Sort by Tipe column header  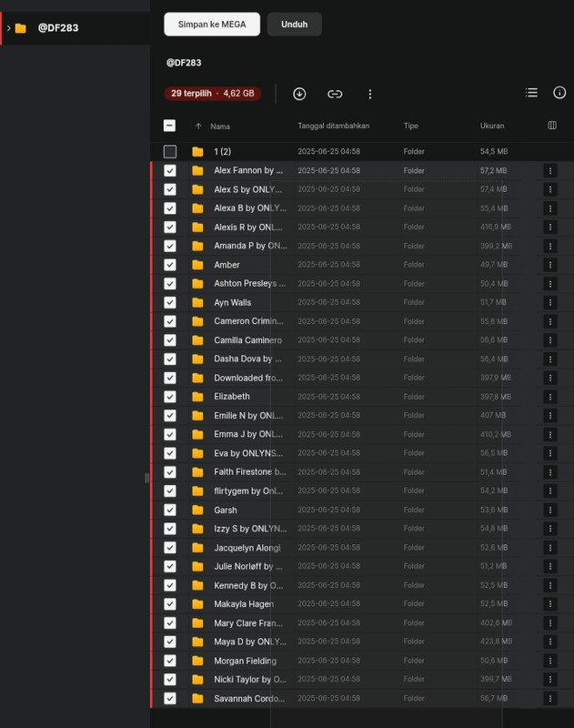pyautogui.click(x=410, y=126)
